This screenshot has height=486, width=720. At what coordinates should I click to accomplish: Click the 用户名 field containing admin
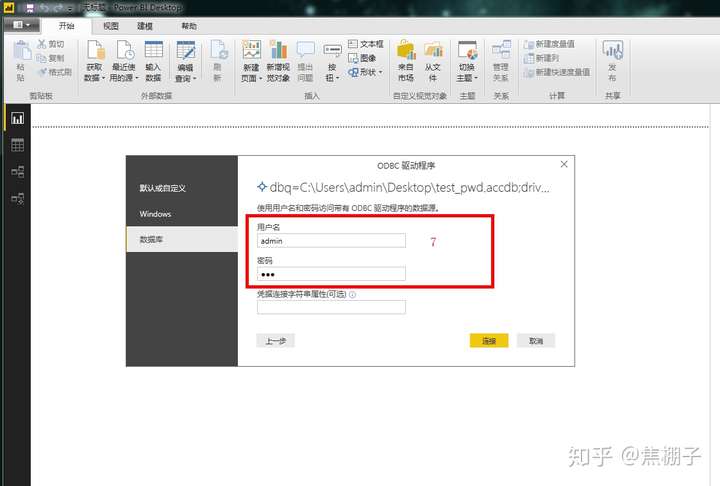(331, 241)
